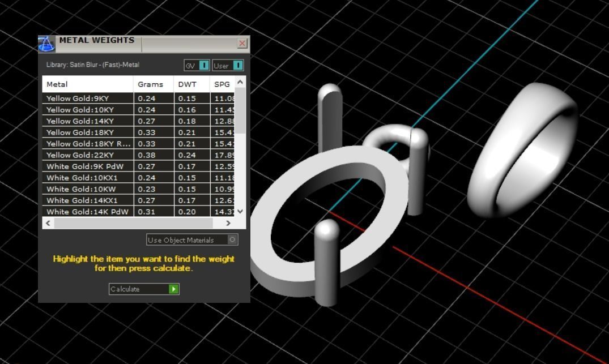
Task: Select the Yellow Gold:9KY row
Action: pyautogui.click(x=138, y=98)
